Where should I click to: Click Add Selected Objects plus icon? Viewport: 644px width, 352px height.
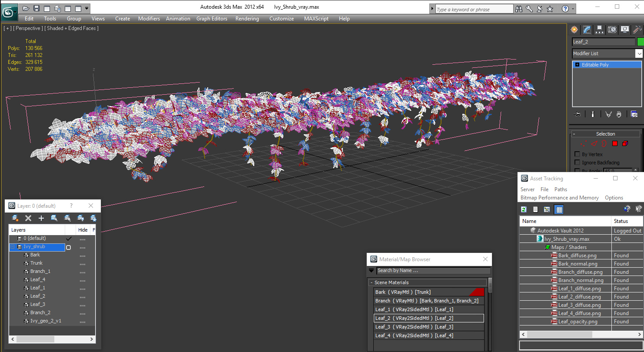[41, 218]
